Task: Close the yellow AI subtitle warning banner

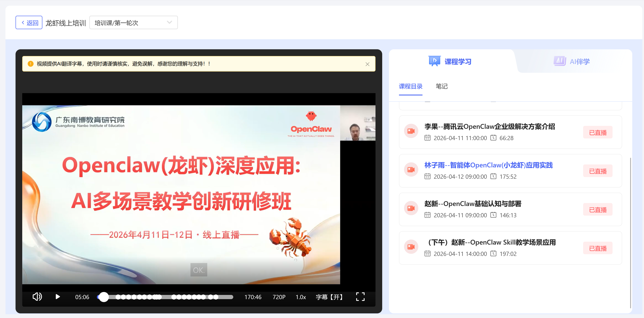Action: tap(367, 64)
